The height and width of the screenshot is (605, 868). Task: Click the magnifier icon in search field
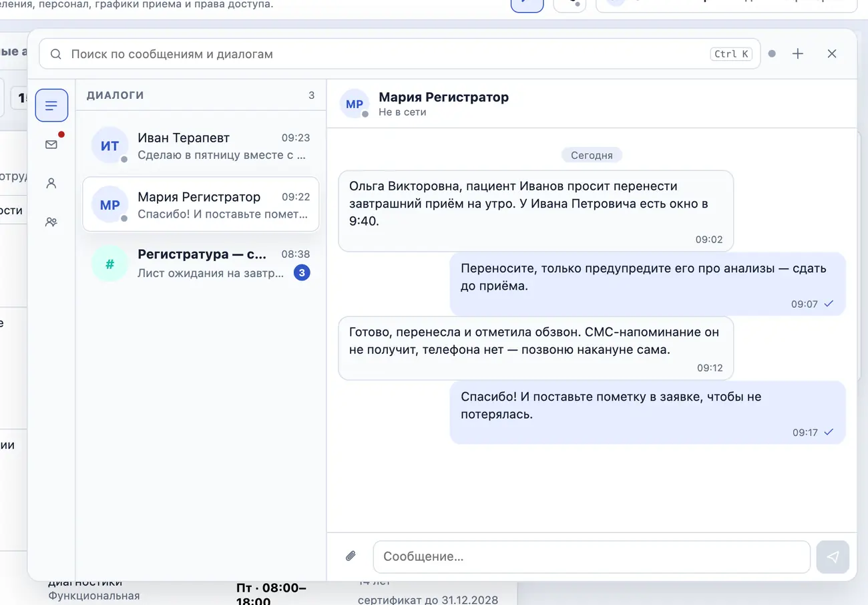56,54
